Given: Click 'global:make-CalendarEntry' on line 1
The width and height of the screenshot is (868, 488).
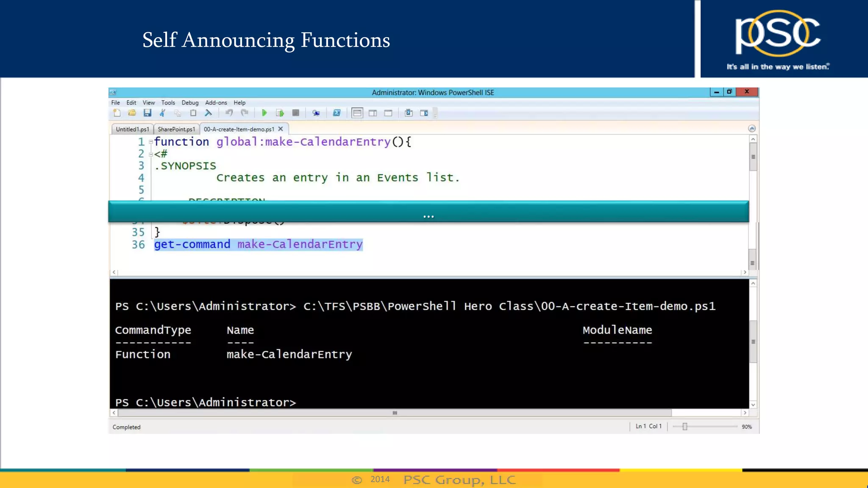Looking at the screenshot, I should click(x=303, y=142).
